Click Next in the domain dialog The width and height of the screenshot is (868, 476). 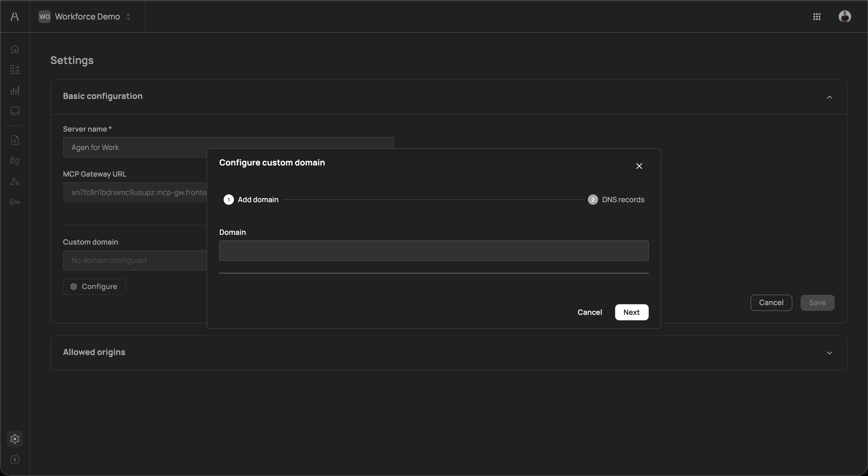[x=631, y=312]
